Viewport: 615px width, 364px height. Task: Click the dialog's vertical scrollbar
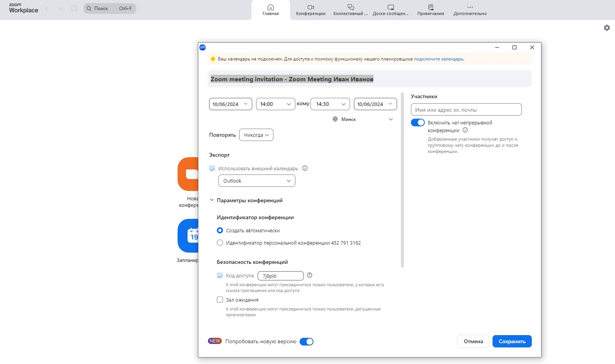402,180
